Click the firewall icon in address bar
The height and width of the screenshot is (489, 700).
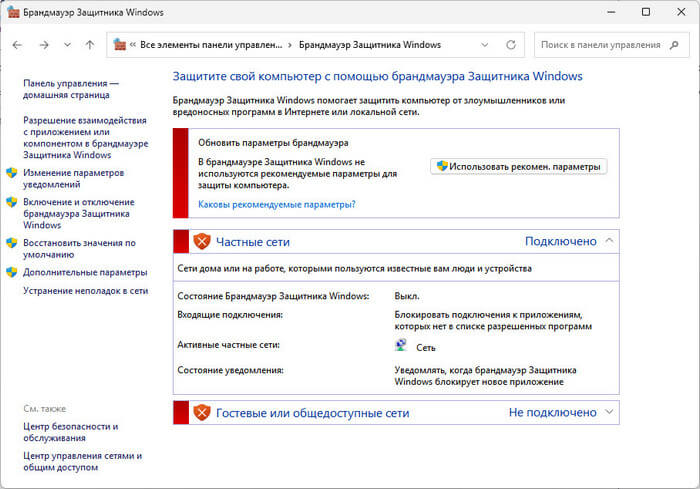(121, 45)
